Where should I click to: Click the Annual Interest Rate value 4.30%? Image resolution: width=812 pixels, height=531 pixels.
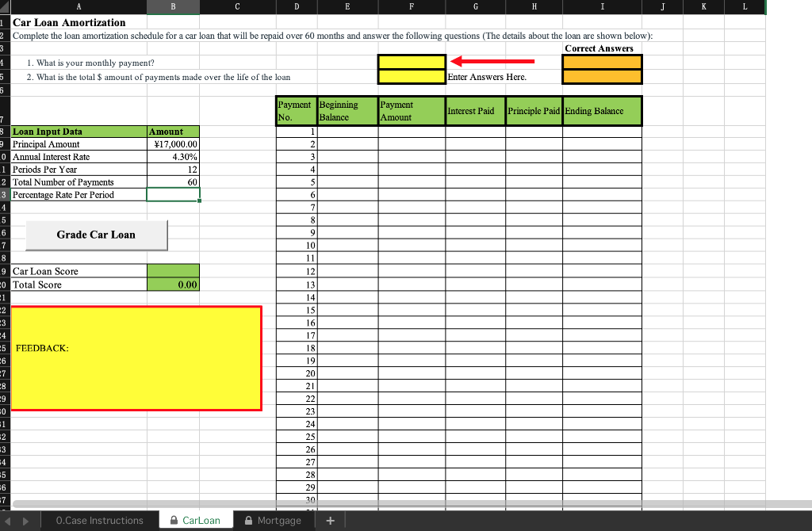tap(173, 157)
